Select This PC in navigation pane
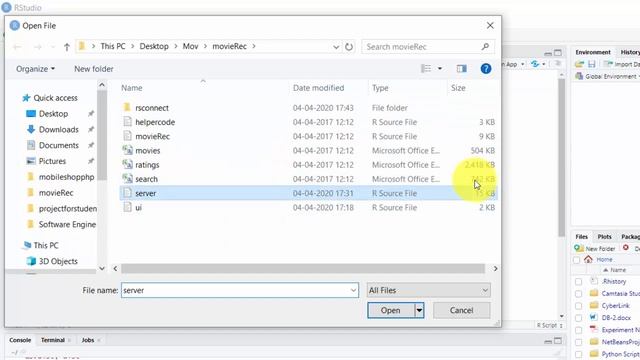This screenshot has height=360, width=640. 46,245
